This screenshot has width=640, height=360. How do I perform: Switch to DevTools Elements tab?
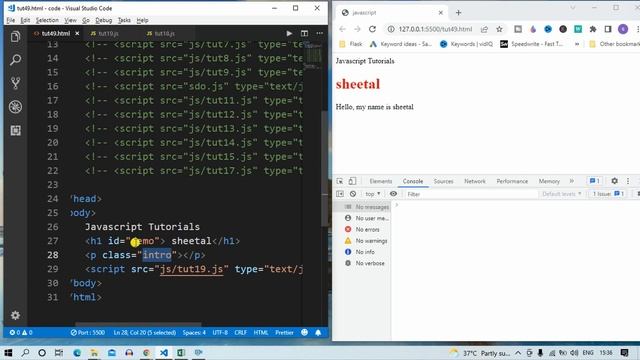(380, 181)
